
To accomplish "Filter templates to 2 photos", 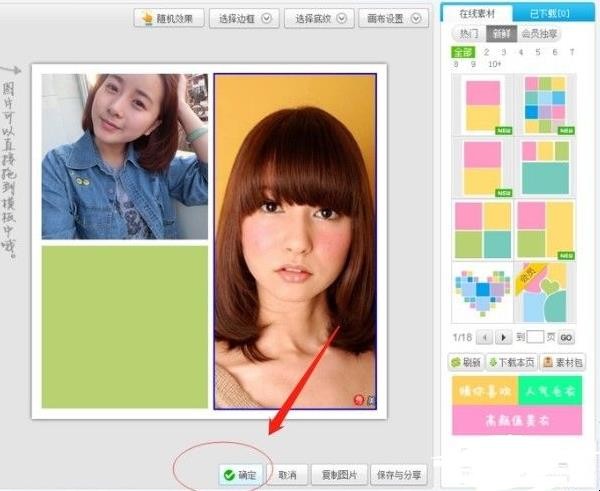I will click(x=486, y=52).
